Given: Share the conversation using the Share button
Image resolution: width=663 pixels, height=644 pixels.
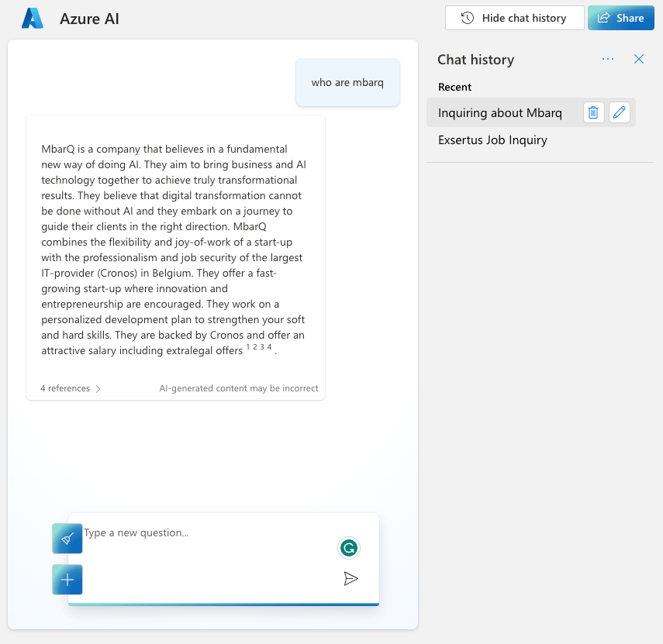Looking at the screenshot, I should (x=620, y=18).
